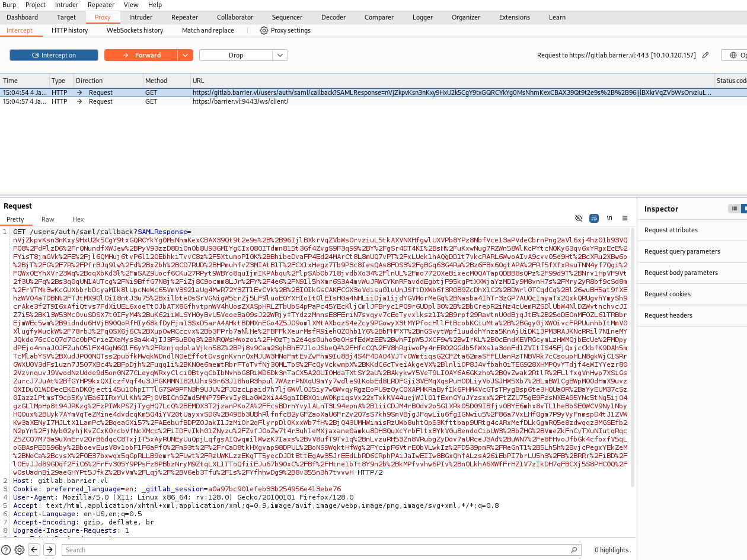Select the barrier.vl:9443/ws/client request row
This screenshot has height=560, width=747.
(x=373, y=101)
